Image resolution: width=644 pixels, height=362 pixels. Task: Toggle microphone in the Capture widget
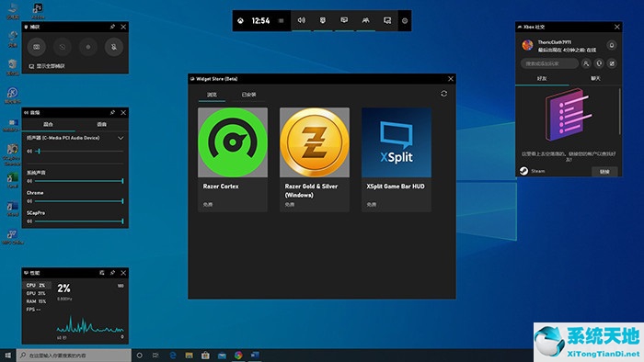114,47
